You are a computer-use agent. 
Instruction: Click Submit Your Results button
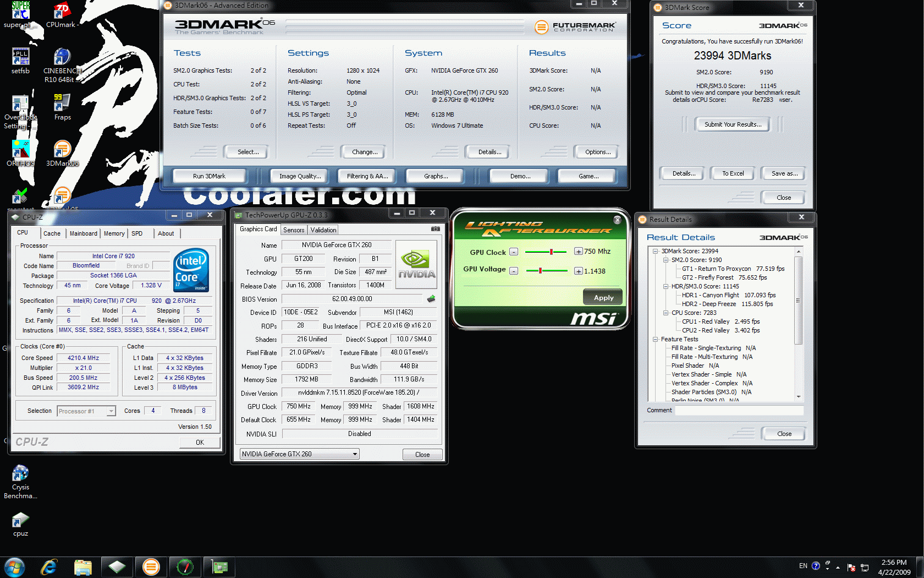coord(733,124)
